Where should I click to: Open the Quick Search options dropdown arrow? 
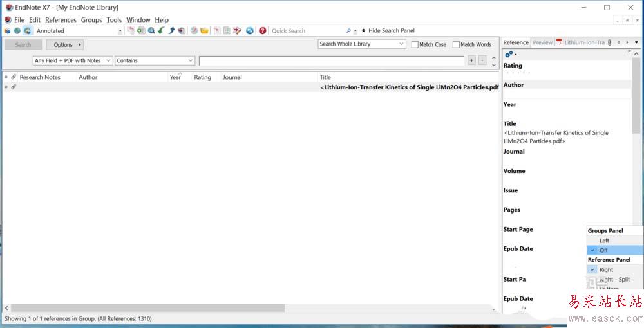(355, 31)
